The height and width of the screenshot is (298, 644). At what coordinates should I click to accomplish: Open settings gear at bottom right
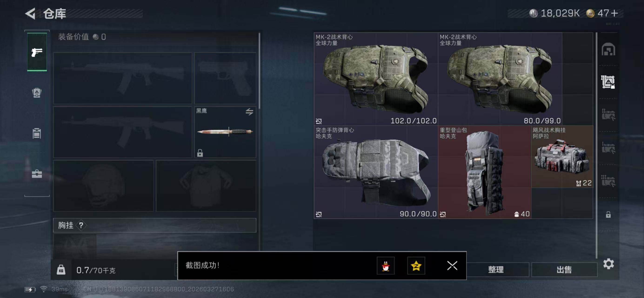[608, 264]
